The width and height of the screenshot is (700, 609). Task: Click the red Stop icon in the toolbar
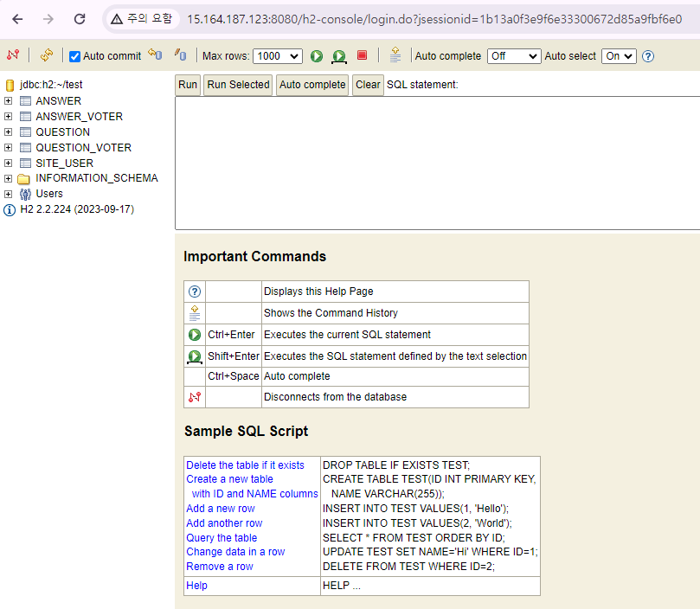click(362, 54)
